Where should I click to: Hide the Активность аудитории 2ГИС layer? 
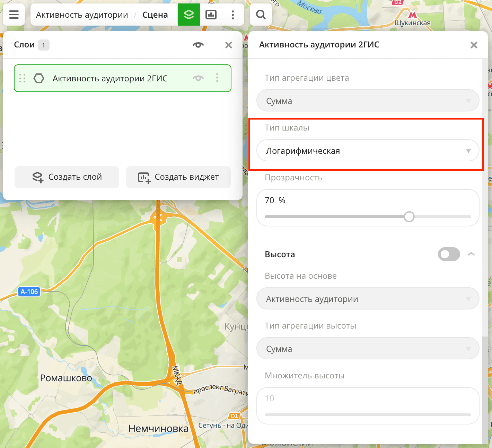[198, 78]
